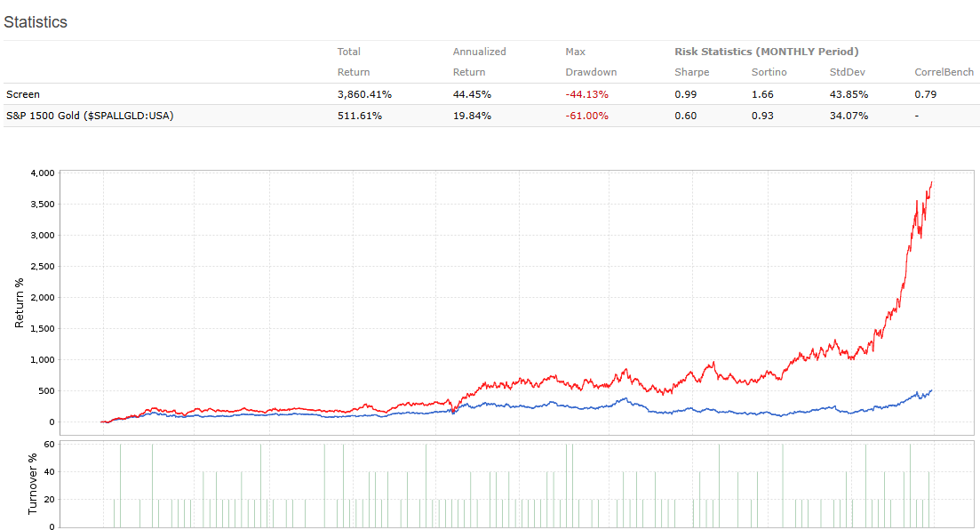Click the S&P 1500 Gold benchmark row label
Image resolution: width=980 pixels, height=530 pixels.
pos(89,115)
